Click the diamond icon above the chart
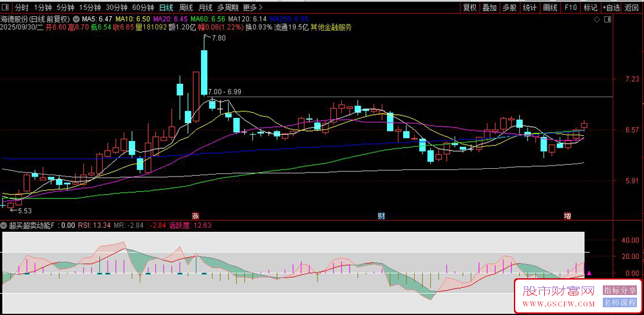Image resolution: width=644 pixels, height=315 pixels. pyautogui.click(x=597, y=20)
